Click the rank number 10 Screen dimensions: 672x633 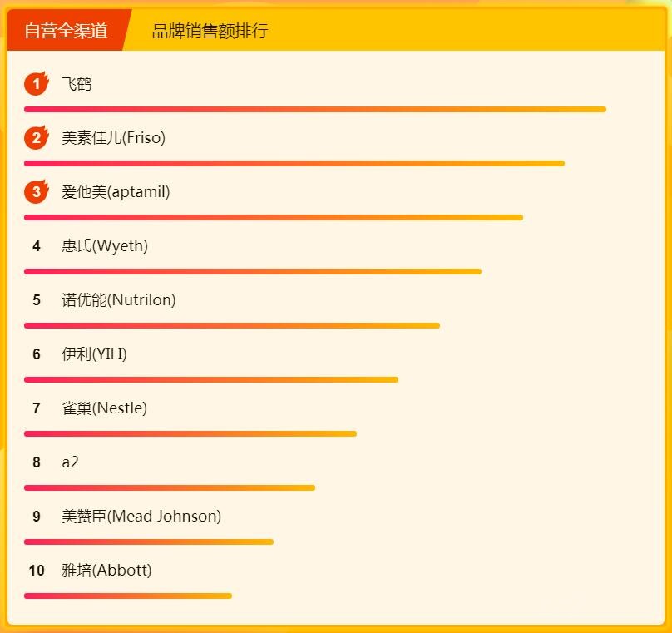coord(37,571)
